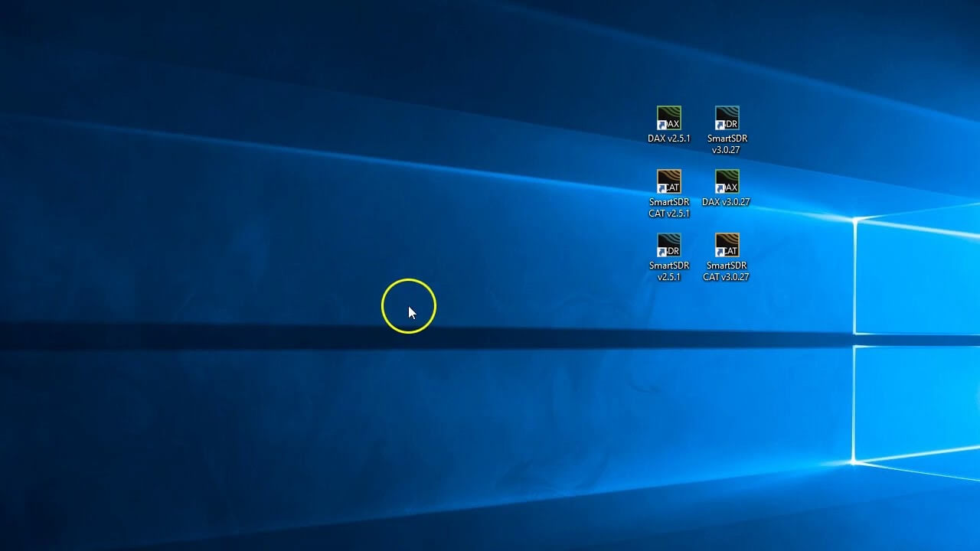Select the DAX v3.0.27 text label
Screen dimensions: 980x551
[x=727, y=202]
